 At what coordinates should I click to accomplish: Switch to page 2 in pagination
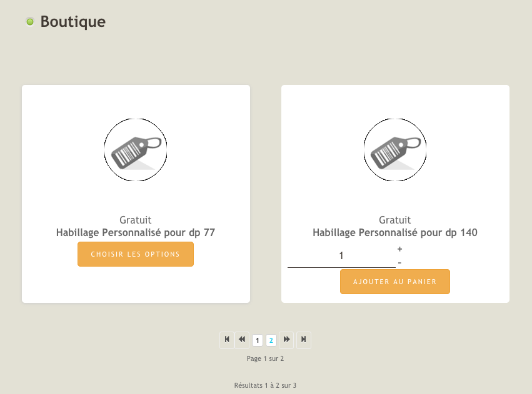[271, 340]
